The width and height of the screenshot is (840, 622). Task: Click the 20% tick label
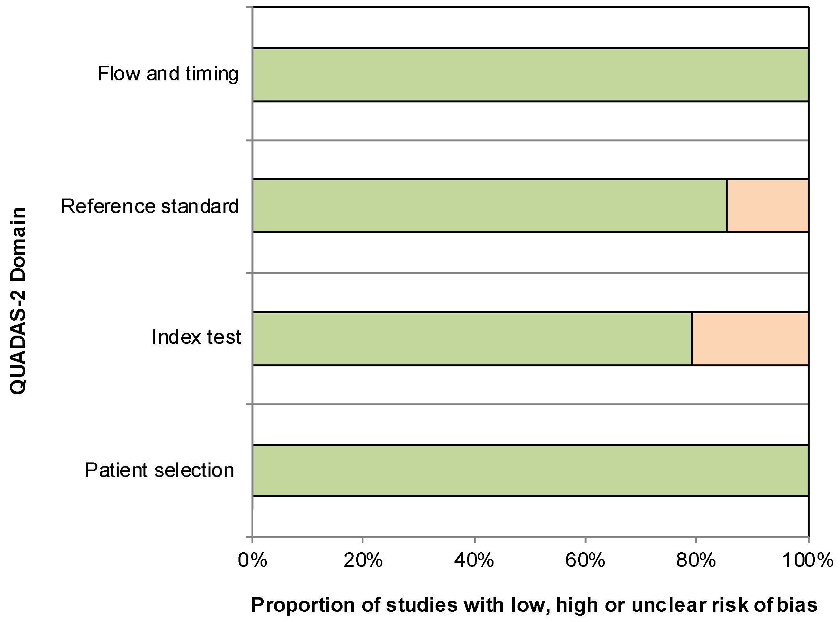[x=363, y=560]
